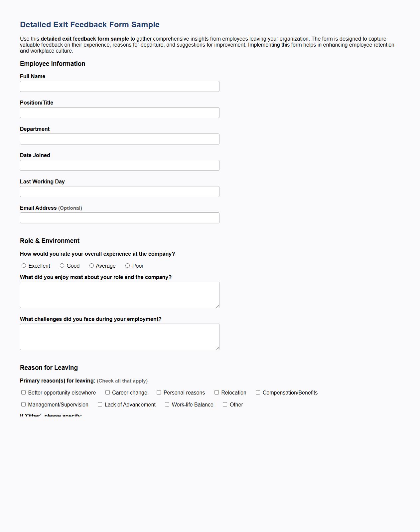Select the Excellent experience rating
This screenshot has height=532, width=420.
pos(23,265)
